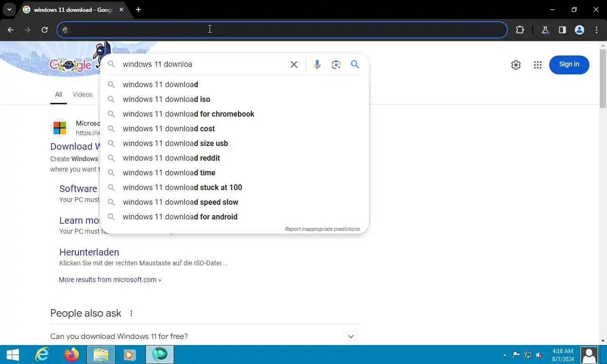
Task: Launch Internet Explorer from taskbar
Action: (42, 355)
